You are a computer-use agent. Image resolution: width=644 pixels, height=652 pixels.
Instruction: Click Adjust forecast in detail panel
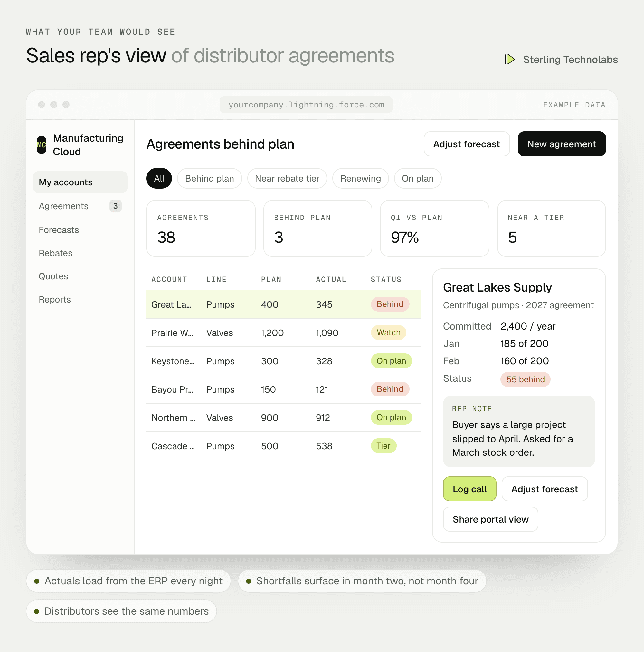(545, 489)
